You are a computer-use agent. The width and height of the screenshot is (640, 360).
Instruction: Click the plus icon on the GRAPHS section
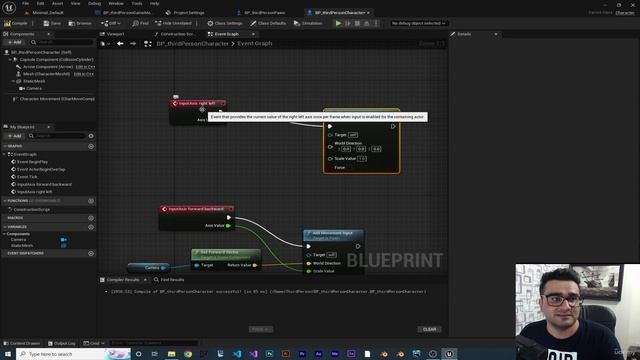(x=91, y=146)
